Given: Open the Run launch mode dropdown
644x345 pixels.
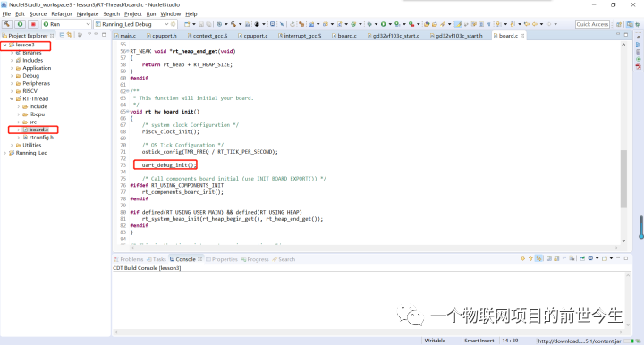Looking at the screenshot, I should pyautogui.click(x=88, y=25).
